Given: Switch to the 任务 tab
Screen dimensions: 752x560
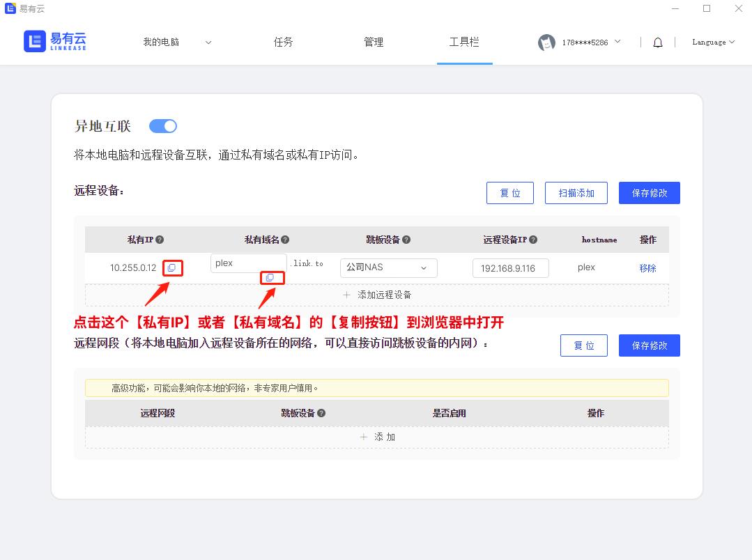Looking at the screenshot, I should pos(283,42).
